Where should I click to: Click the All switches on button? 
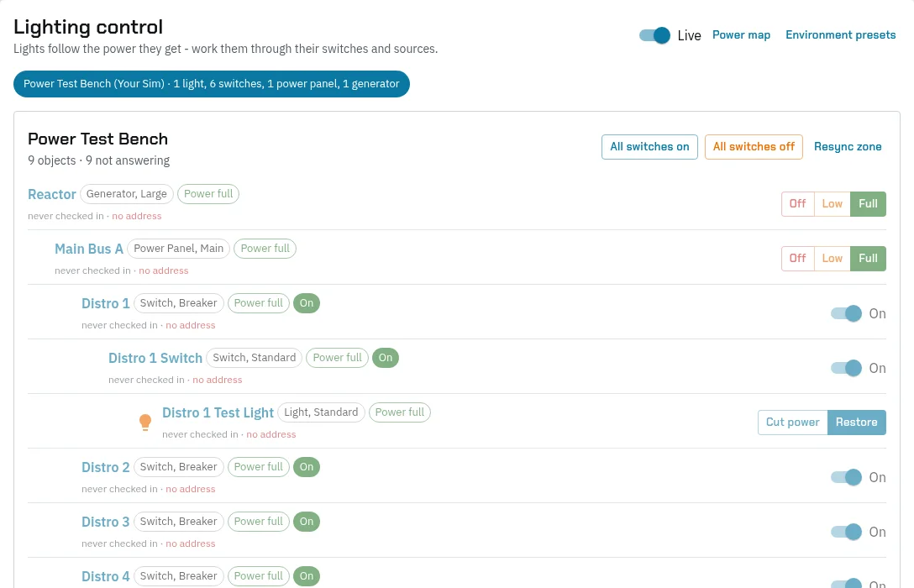pos(649,147)
